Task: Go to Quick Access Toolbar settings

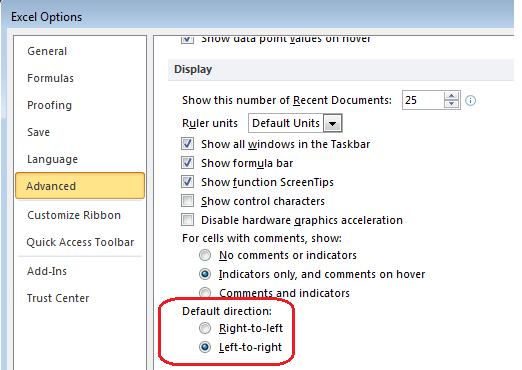Action: click(x=80, y=242)
